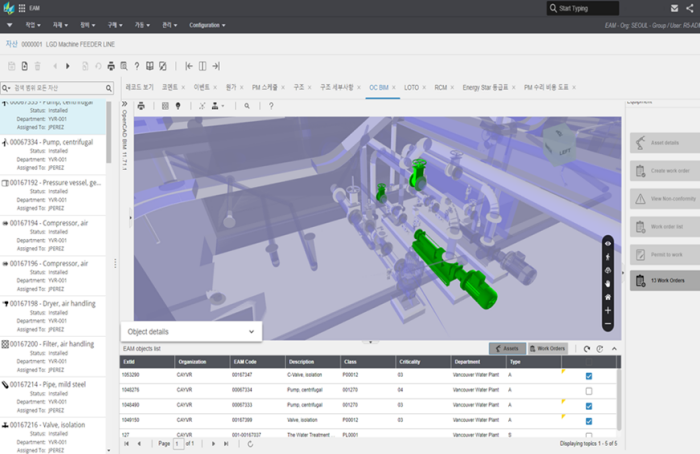Click the split view columns icon
700x454 pixels.
(x=202, y=66)
